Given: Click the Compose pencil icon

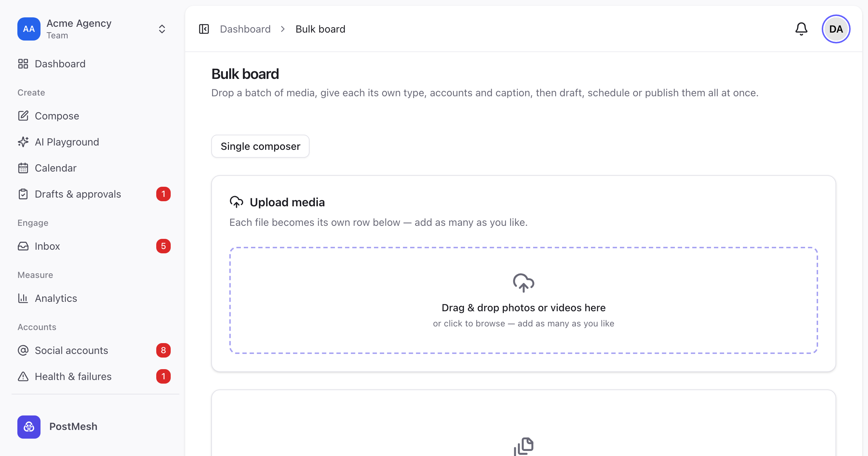Looking at the screenshot, I should (23, 116).
